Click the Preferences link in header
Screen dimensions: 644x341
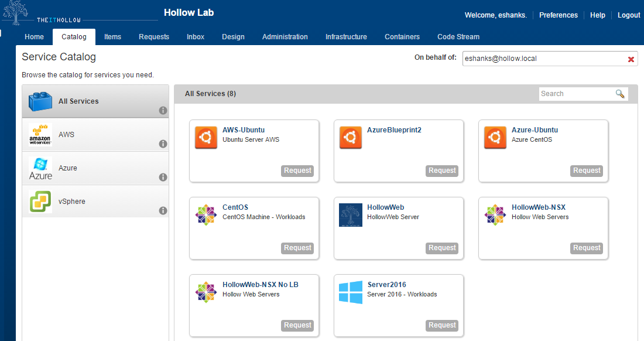click(558, 15)
